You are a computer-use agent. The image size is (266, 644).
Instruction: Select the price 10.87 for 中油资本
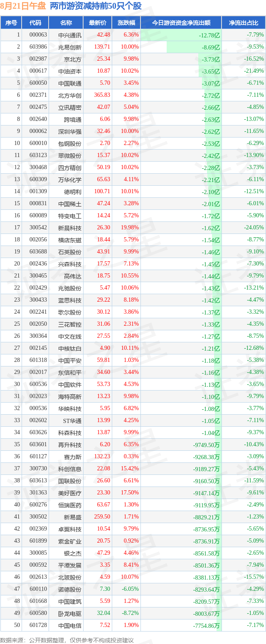click(103, 71)
